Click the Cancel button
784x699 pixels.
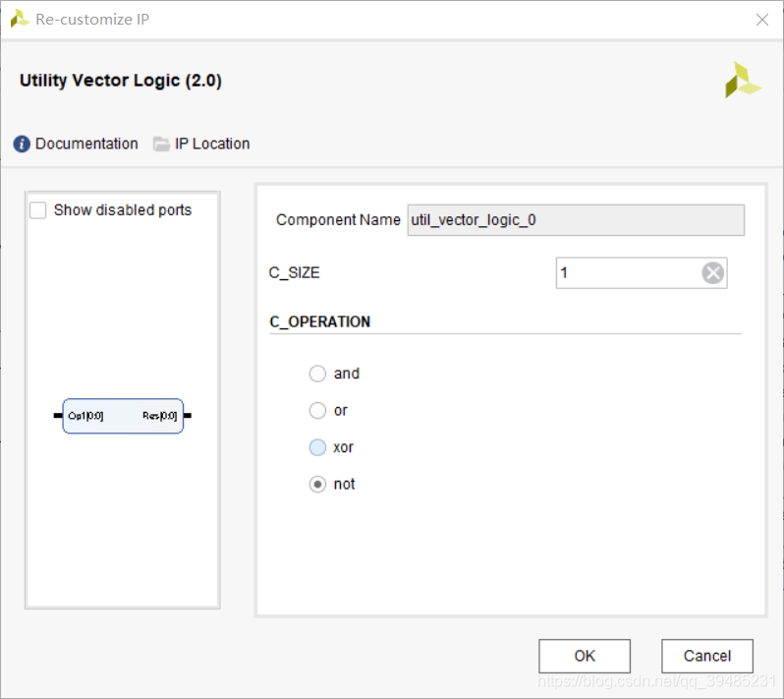(x=707, y=656)
